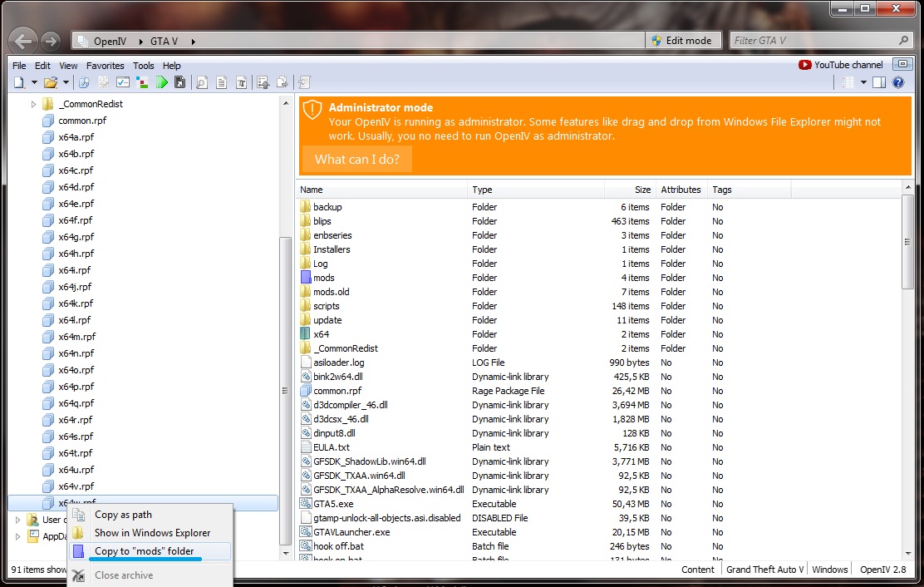The image size is (924, 587).
Task: Expand the User tree node
Action: (17, 520)
